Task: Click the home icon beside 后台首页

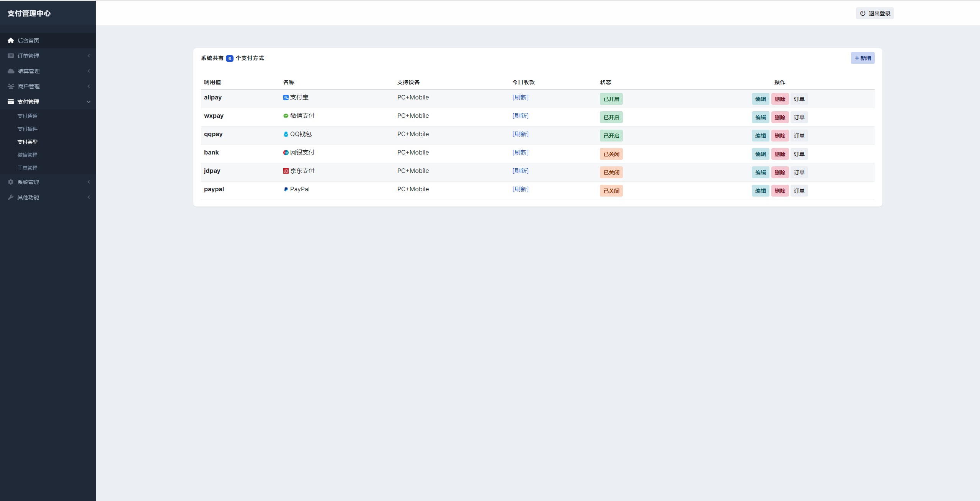Action: pos(11,41)
